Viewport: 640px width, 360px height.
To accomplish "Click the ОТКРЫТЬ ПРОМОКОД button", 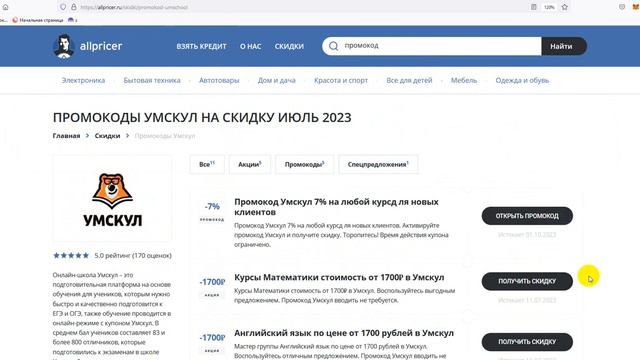I will point(527,216).
